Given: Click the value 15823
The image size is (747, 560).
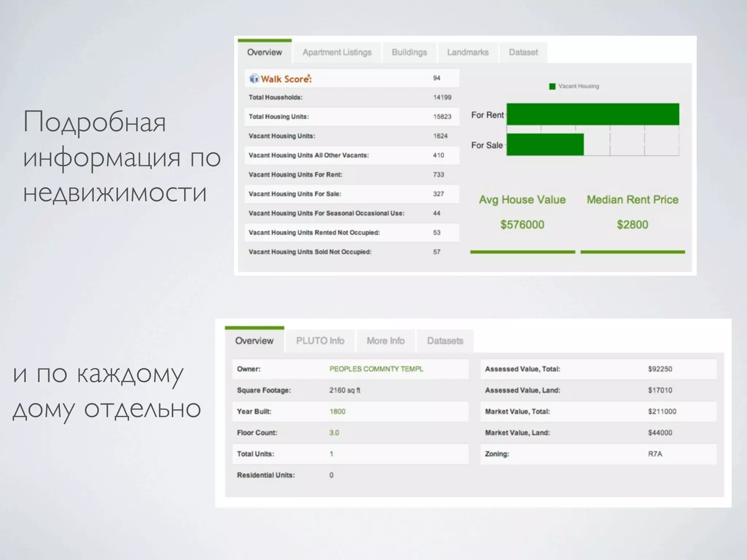Looking at the screenshot, I should pos(442,117).
